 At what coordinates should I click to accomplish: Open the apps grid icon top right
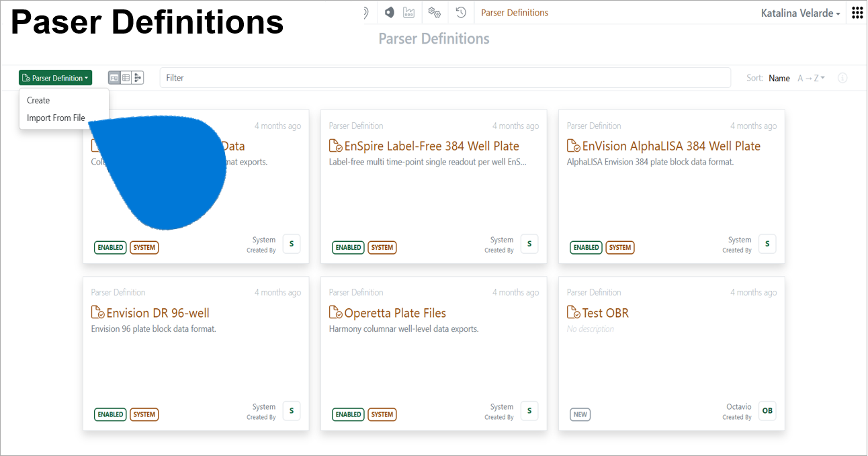click(857, 12)
